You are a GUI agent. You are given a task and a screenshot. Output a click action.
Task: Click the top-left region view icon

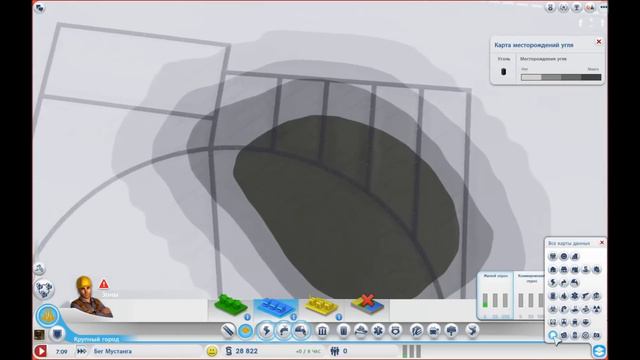click(40, 8)
